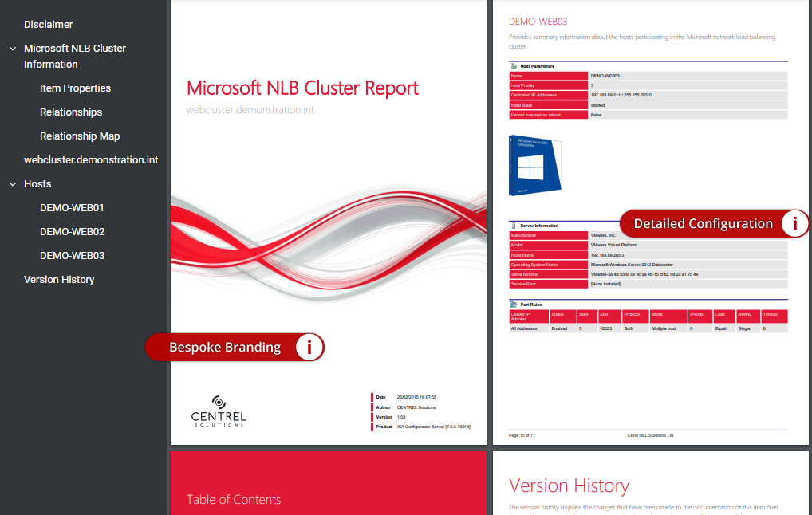This screenshot has height=515, width=812.
Task: Click the Version History page heading
Action: point(569,486)
